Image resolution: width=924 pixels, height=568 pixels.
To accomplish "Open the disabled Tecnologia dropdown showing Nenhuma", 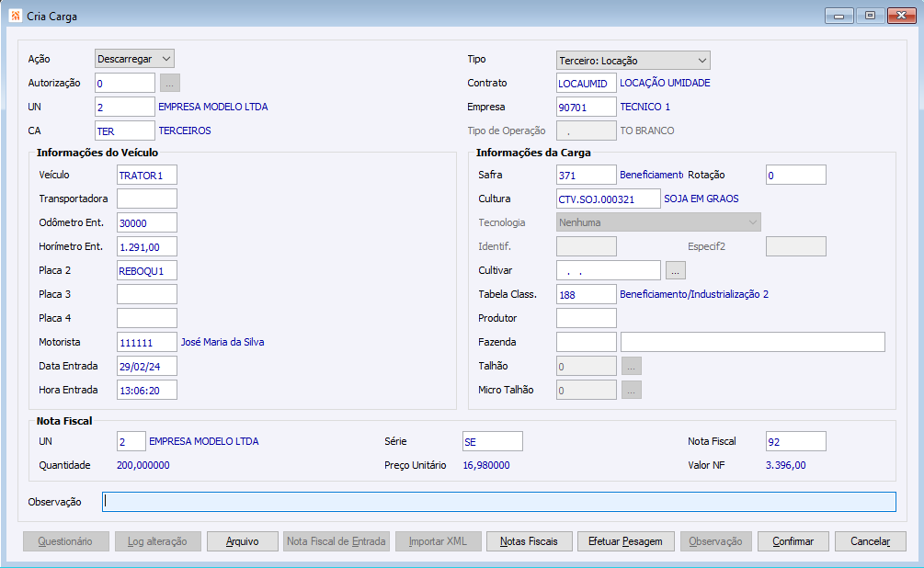I will tap(658, 222).
